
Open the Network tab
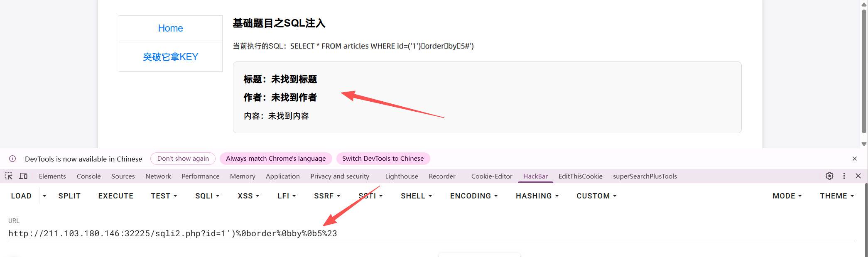pyautogui.click(x=158, y=176)
